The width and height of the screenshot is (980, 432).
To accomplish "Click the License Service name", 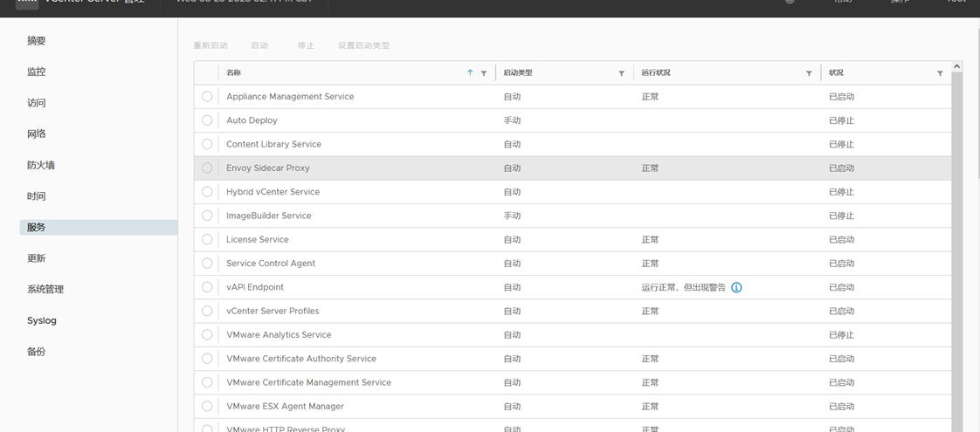I will coord(258,239).
